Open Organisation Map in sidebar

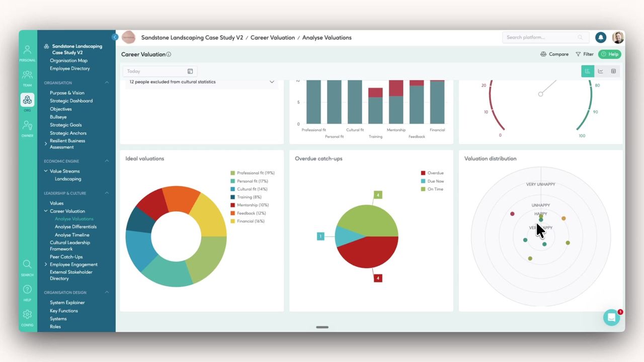tap(68, 60)
